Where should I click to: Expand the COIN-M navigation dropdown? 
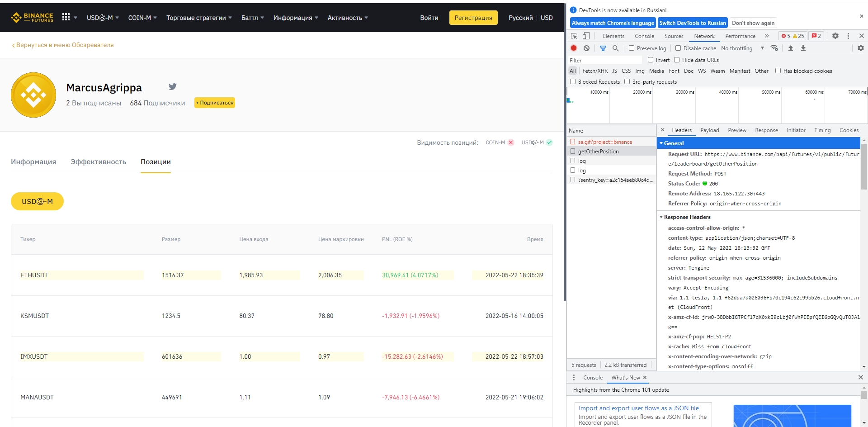[x=142, y=18]
